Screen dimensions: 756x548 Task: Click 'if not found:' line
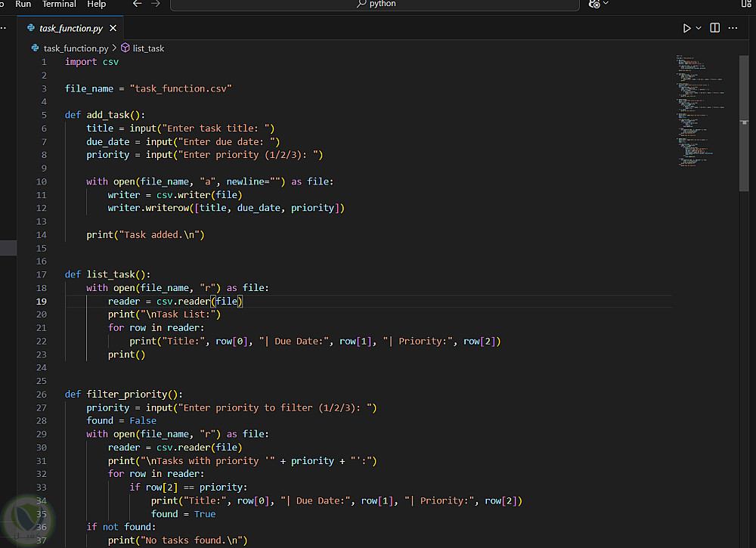[x=121, y=527]
